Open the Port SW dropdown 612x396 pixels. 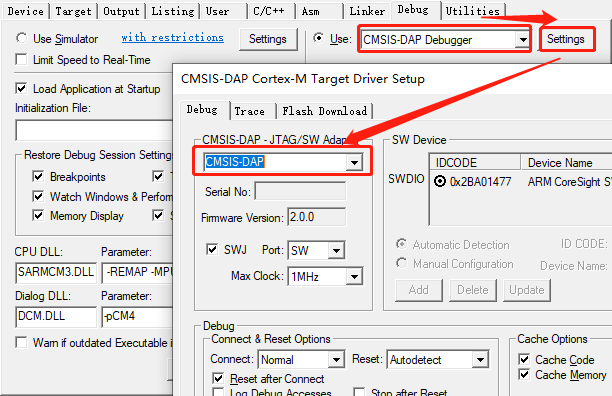pyautogui.click(x=336, y=250)
